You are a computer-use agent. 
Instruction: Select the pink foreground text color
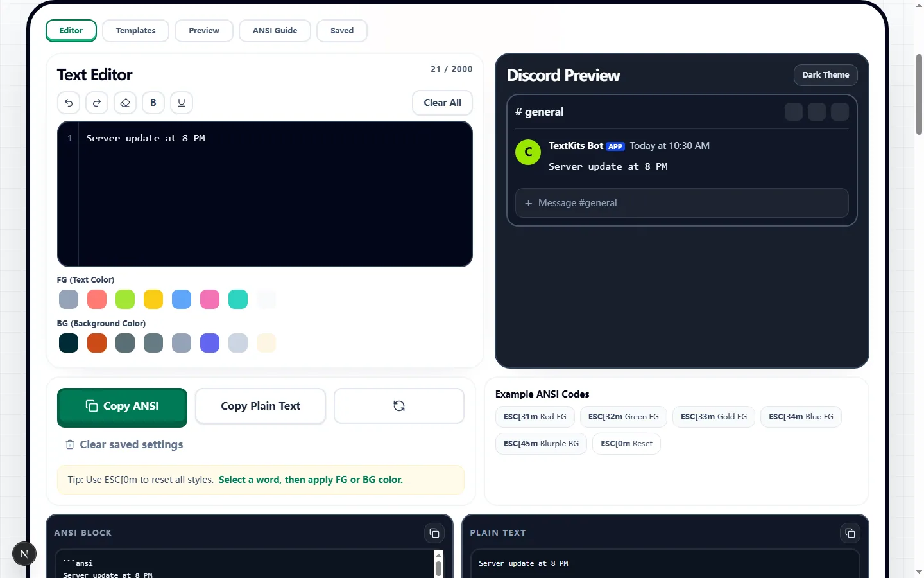click(210, 299)
